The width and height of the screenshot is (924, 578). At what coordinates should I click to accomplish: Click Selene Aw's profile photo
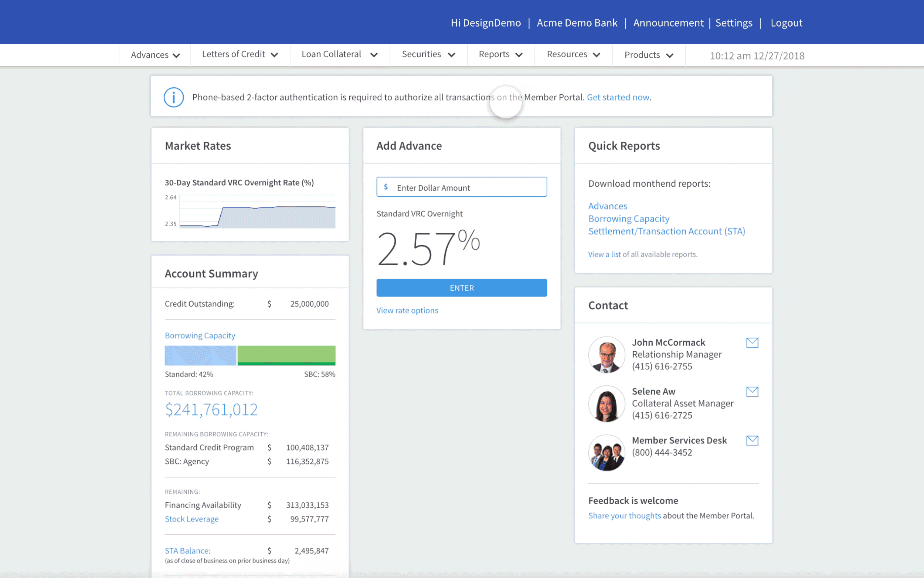tap(606, 404)
